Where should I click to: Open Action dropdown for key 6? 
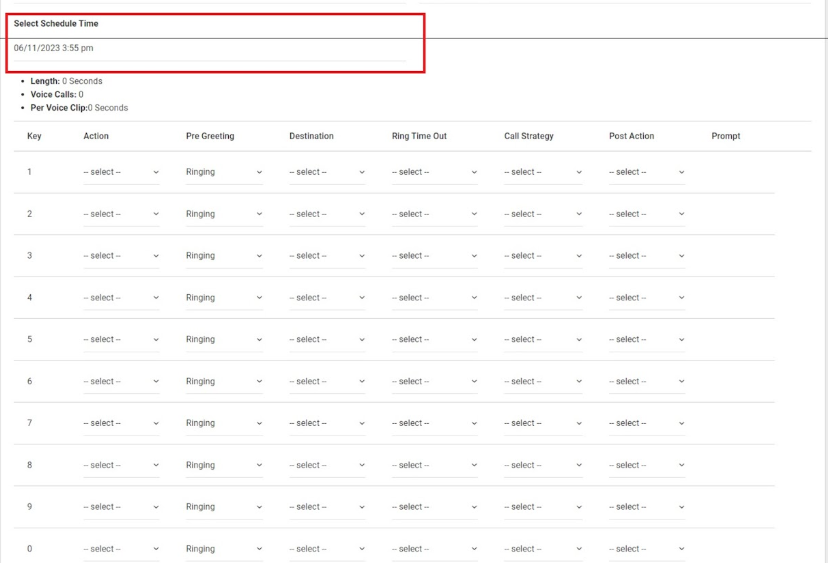(121, 381)
